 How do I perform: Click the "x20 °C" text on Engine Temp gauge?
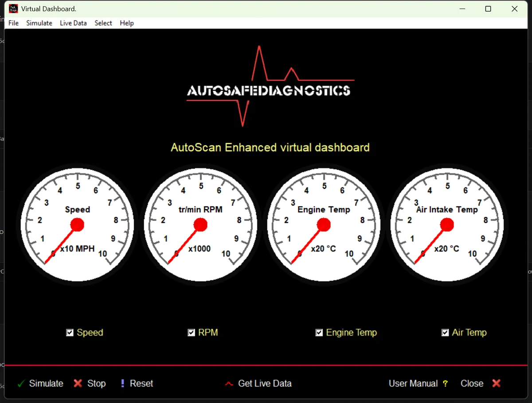tap(324, 249)
